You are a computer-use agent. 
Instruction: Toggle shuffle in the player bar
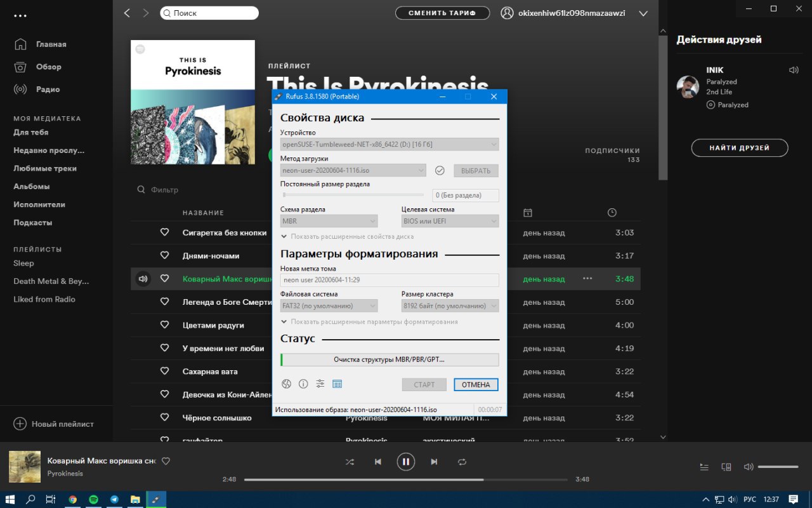tap(350, 462)
